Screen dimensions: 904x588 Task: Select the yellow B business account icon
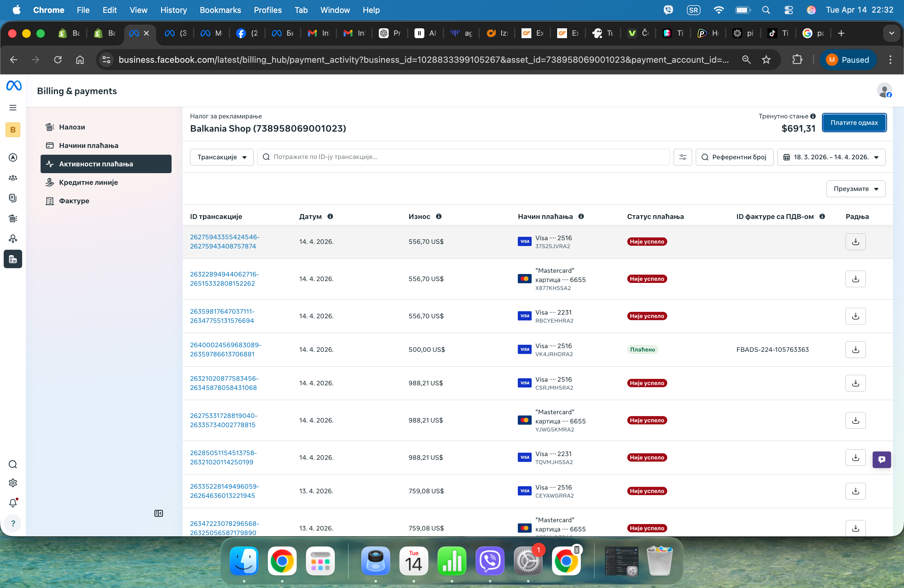13,130
